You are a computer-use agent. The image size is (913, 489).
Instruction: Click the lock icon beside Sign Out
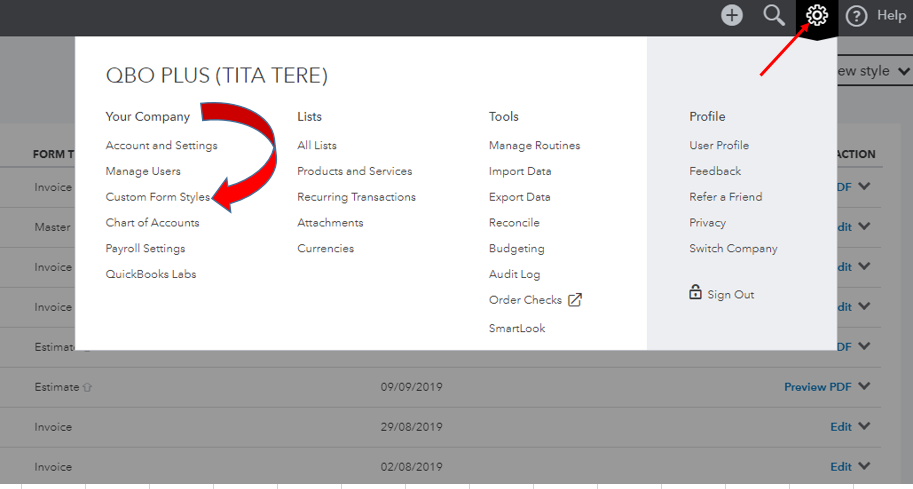coord(695,292)
